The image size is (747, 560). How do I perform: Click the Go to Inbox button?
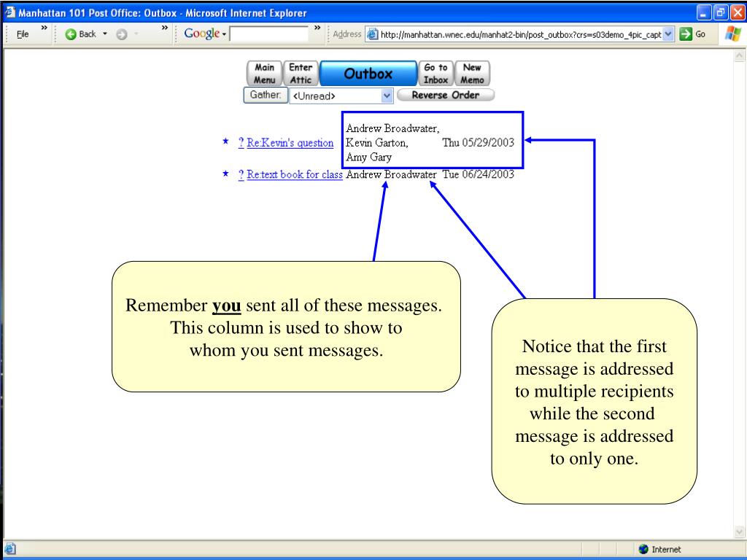[x=436, y=74]
